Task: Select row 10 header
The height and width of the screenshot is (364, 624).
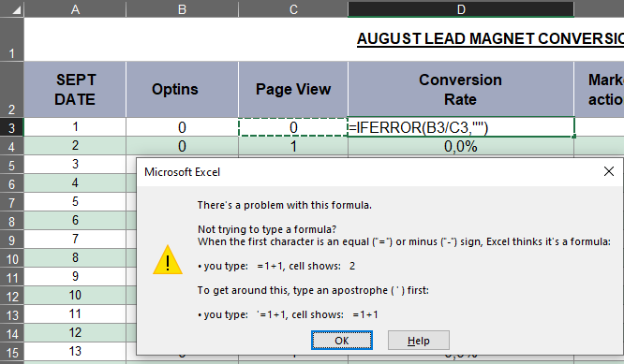Action: tap(12, 258)
